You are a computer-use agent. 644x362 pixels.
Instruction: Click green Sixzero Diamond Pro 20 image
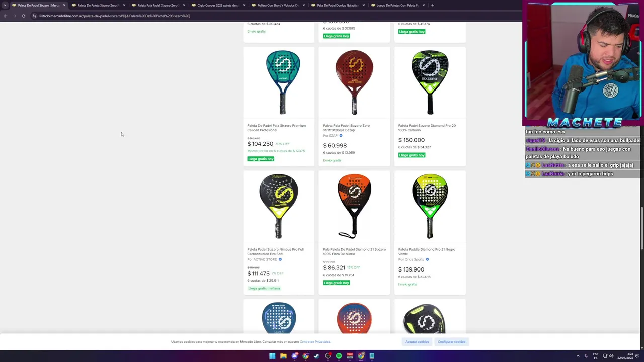pyautogui.click(x=430, y=82)
